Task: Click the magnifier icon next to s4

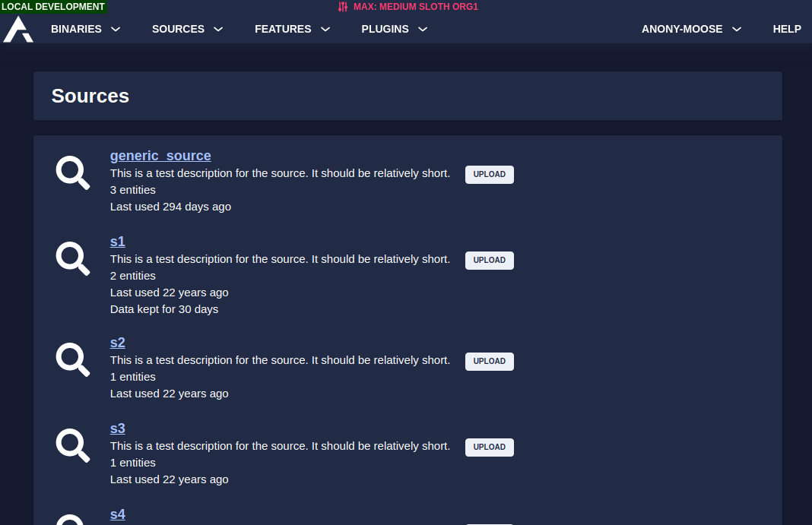Action: [x=72, y=520]
